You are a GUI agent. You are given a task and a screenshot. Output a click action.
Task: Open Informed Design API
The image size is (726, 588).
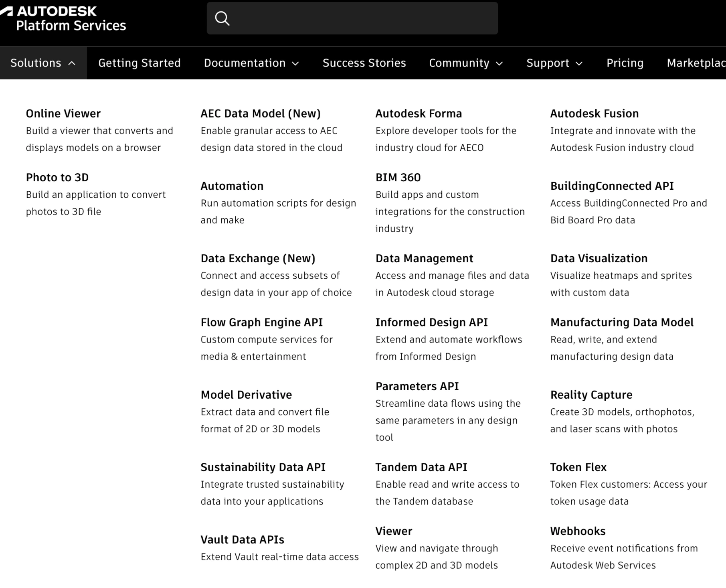tap(432, 322)
